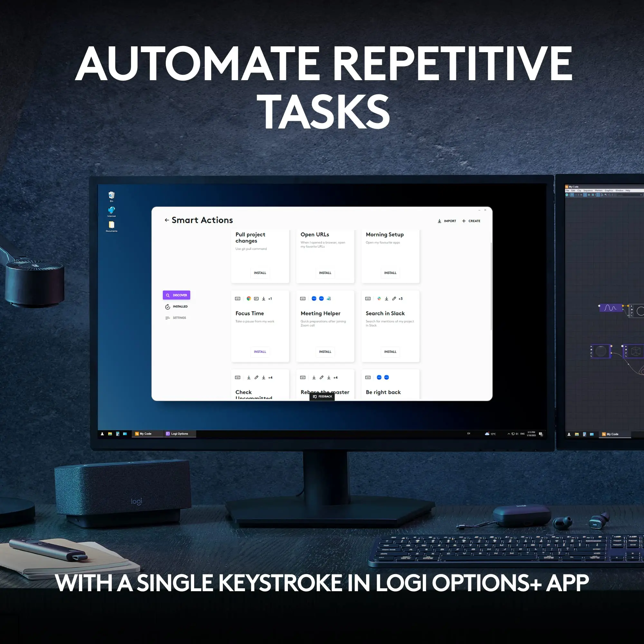Screen dimensions: 644x644
Task: Click the Feedback button icon
Action: pos(324,396)
